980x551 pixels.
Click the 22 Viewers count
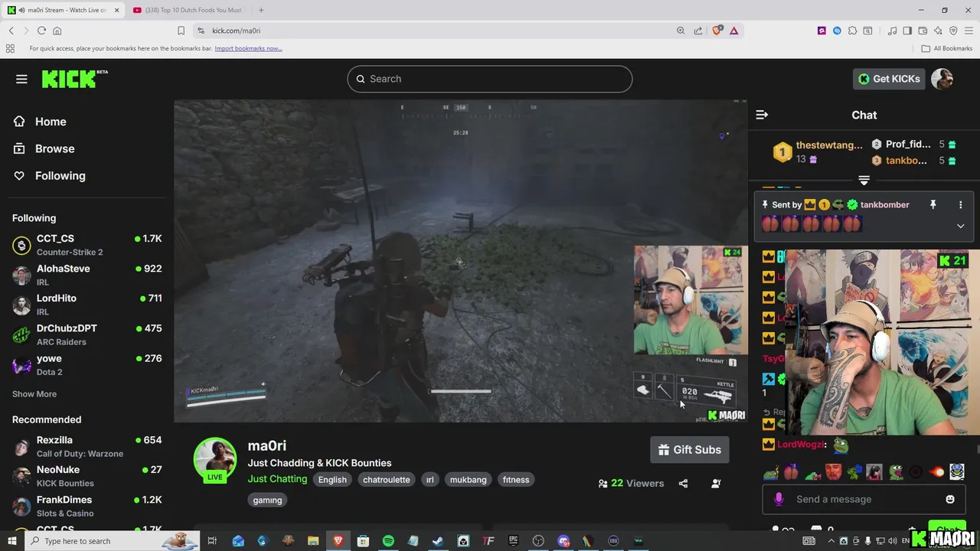pyautogui.click(x=631, y=484)
